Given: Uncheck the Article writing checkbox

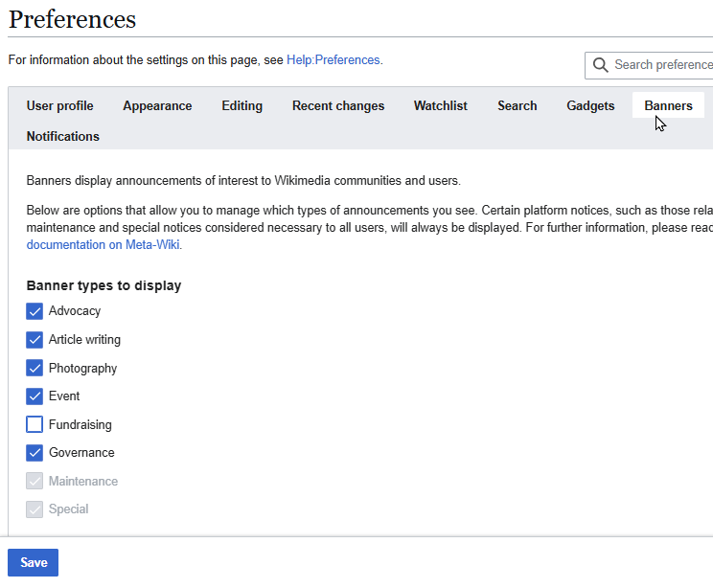Looking at the screenshot, I should [x=34, y=340].
